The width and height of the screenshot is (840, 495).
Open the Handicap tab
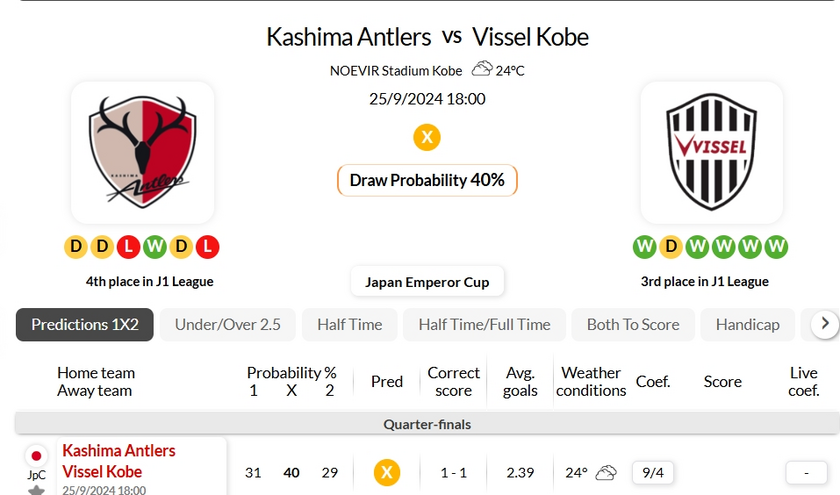(748, 324)
